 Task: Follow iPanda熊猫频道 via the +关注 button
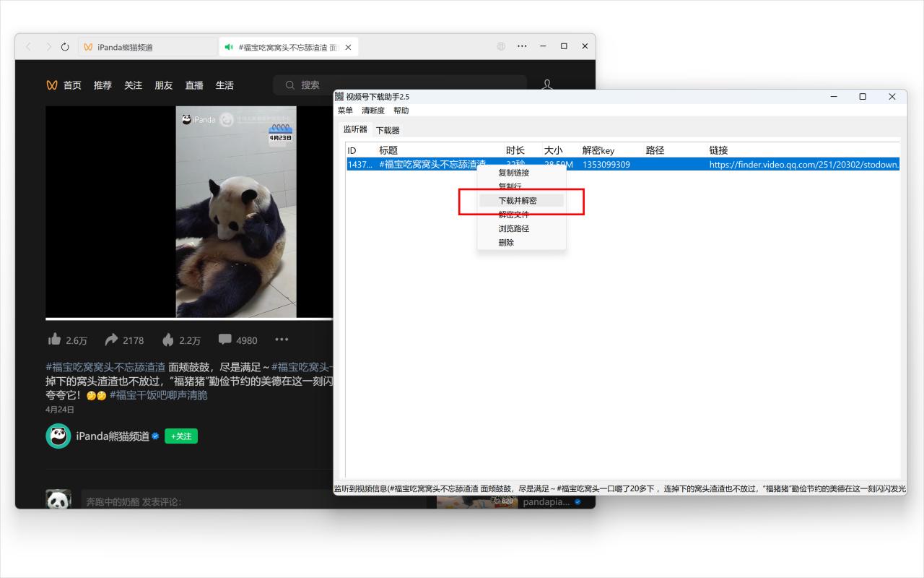click(x=180, y=436)
